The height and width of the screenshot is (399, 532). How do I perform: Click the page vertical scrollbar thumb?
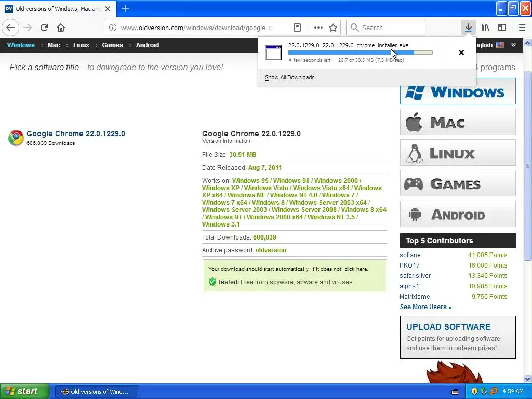528,166
